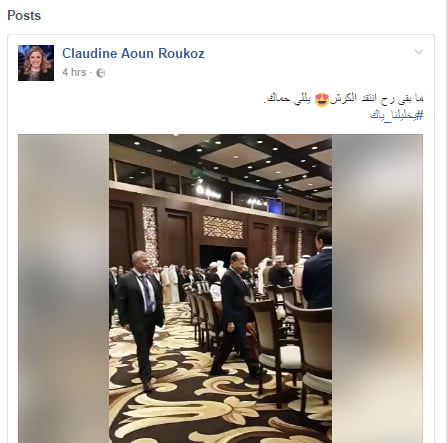The height and width of the screenshot is (443, 447).
Task: Play the conference hall video
Action: click(220, 289)
